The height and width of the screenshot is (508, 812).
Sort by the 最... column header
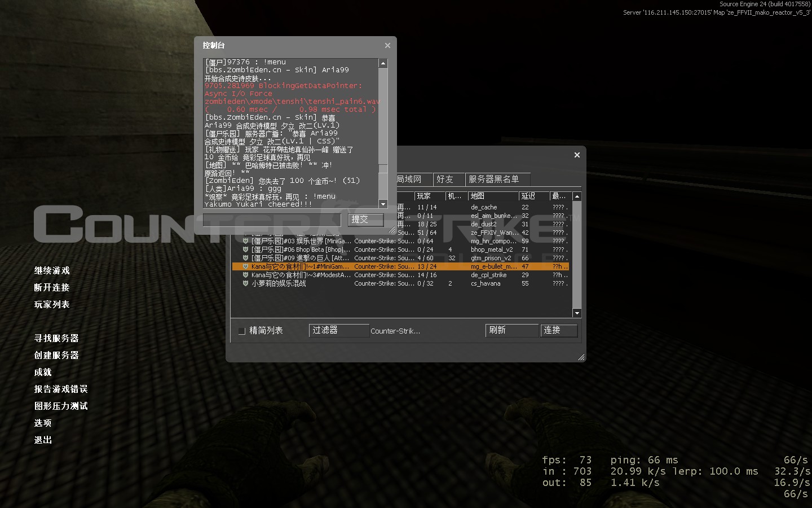(x=560, y=196)
